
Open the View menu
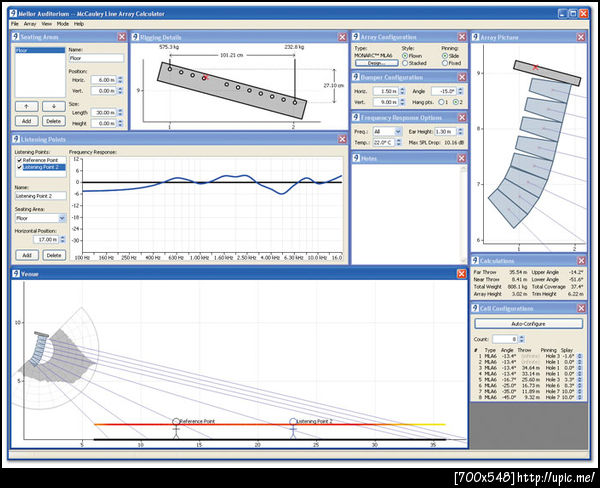coord(47,24)
